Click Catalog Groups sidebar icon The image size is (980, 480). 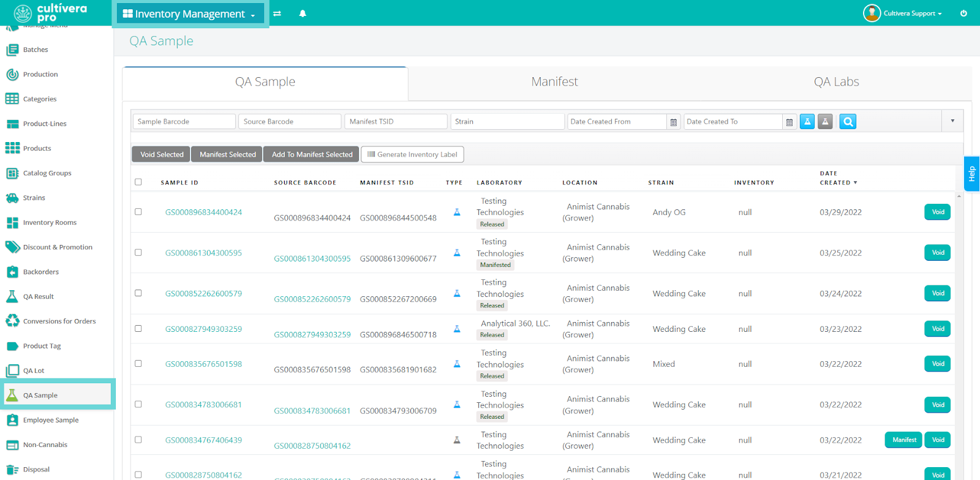tap(12, 173)
